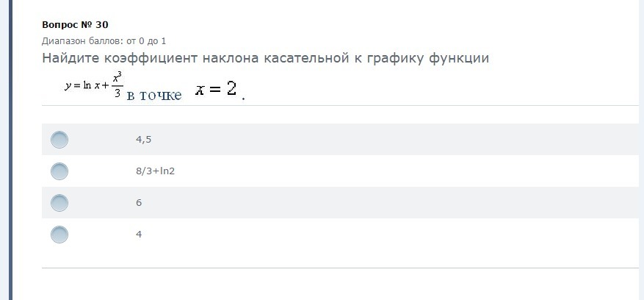Click the "Вопрос № 30" heading
The width and height of the screenshot is (644, 300).
pyautogui.click(x=75, y=25)
